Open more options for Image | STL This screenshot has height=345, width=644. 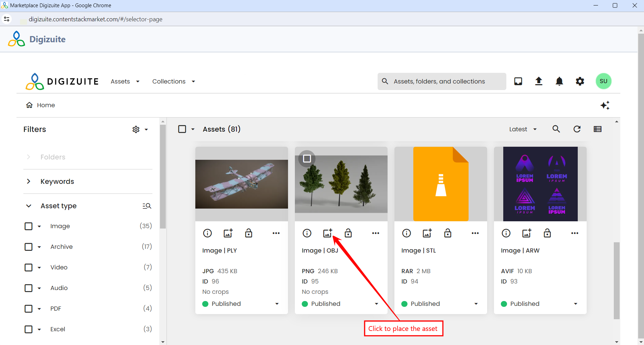point(475,233)
